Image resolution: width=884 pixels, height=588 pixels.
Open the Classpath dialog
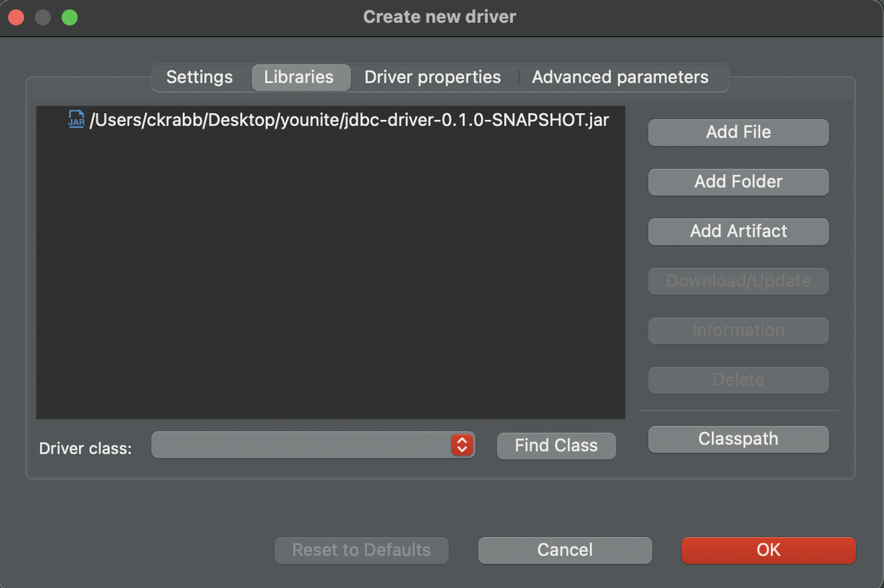[x=738, y=439]
